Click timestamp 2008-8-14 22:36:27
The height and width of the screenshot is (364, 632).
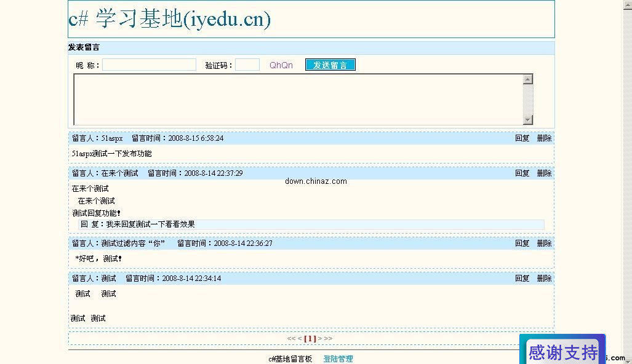[x=243, y=243]
